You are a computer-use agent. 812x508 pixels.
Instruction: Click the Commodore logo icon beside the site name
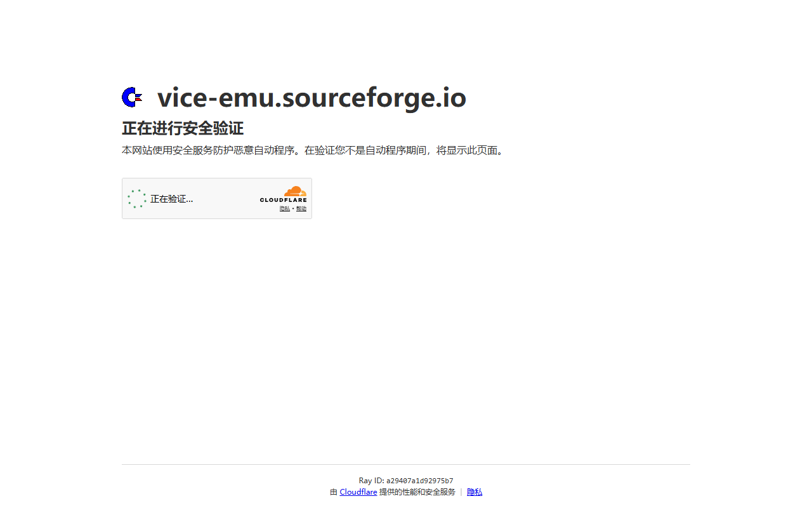(132, 97)
